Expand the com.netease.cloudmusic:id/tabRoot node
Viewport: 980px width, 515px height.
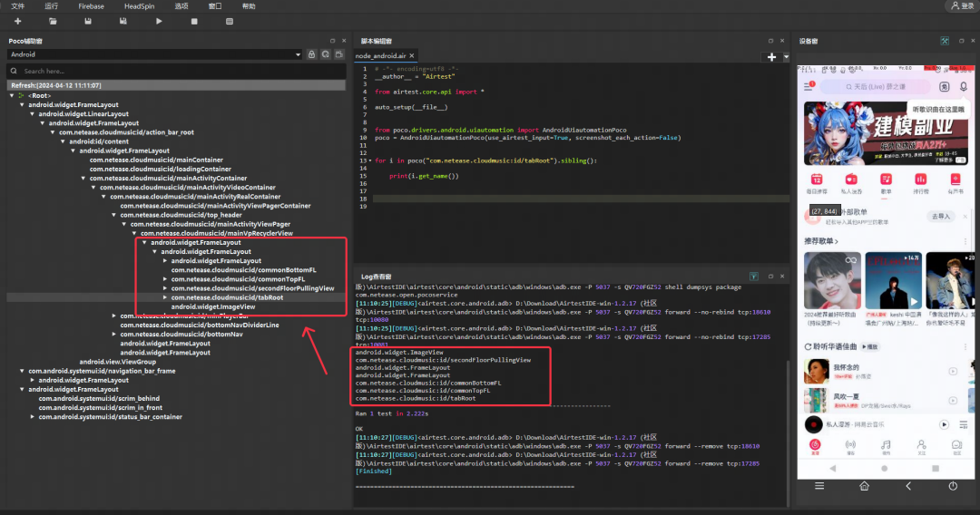pyautogui.click(x=164, y=297)
